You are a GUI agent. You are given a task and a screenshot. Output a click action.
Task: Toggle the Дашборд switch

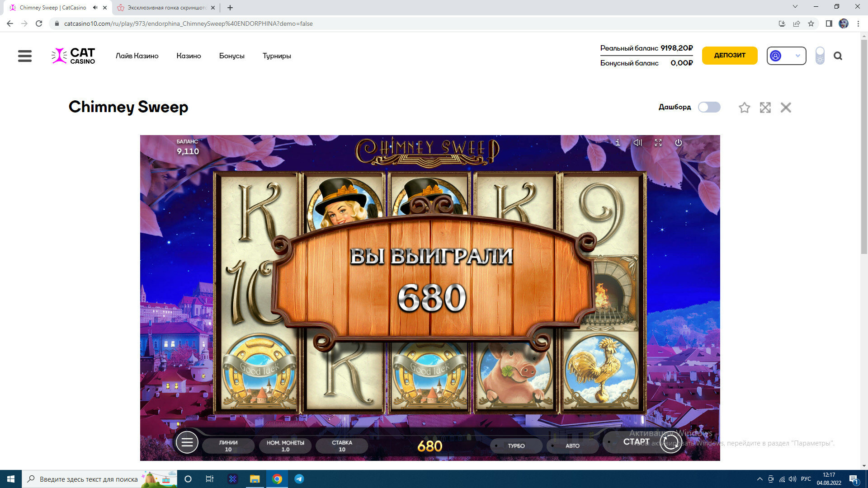coord(709,107)
